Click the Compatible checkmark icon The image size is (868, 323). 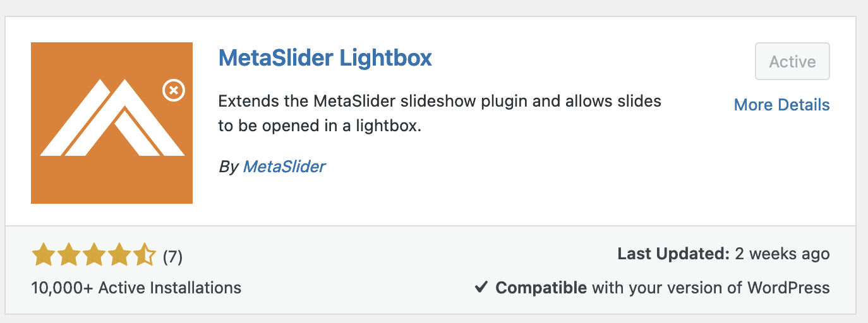click(481, 288)
